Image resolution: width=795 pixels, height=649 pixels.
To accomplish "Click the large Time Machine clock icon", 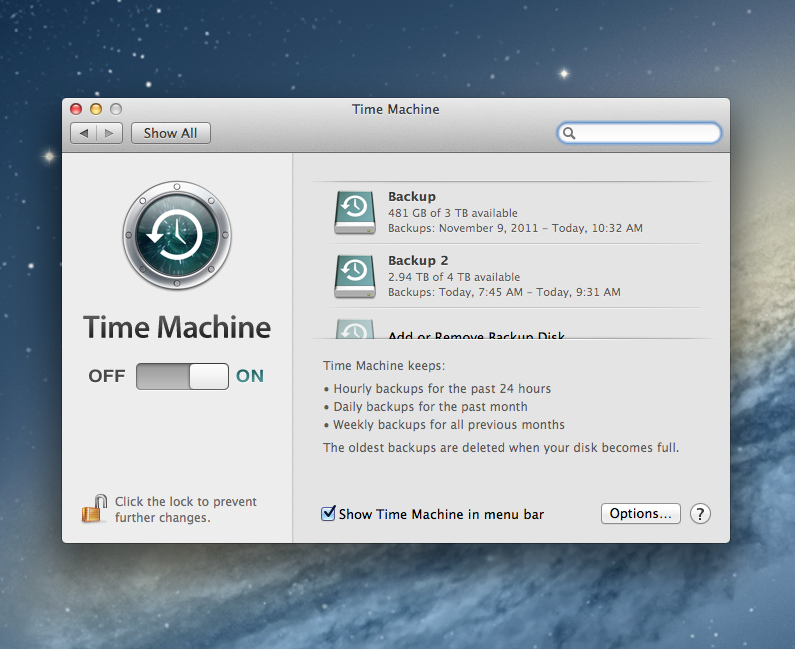I will coord(177,237).
